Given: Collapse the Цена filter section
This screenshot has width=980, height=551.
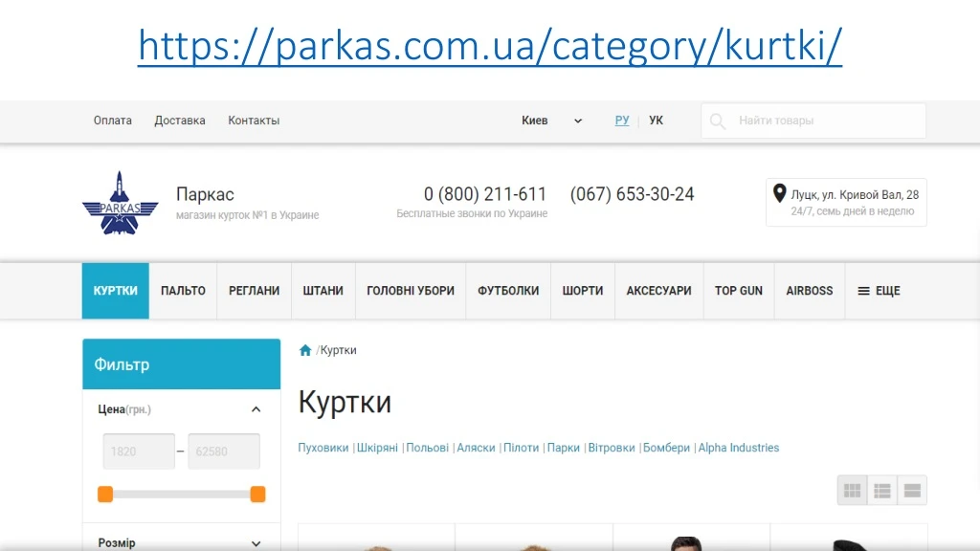Looking at the screenshot, I should point(256,409).
